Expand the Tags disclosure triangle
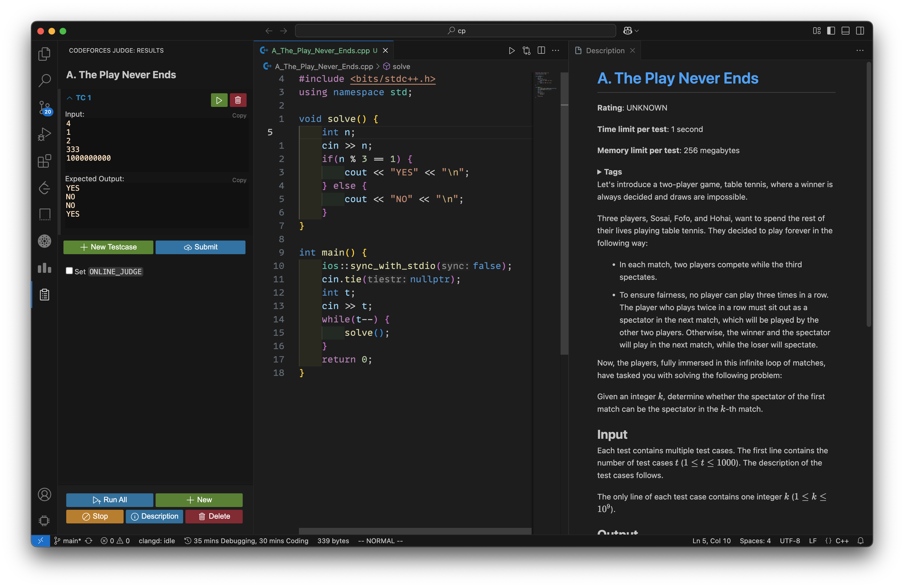Viewport: 904px width, 588px height. click(x=600, y=172)
